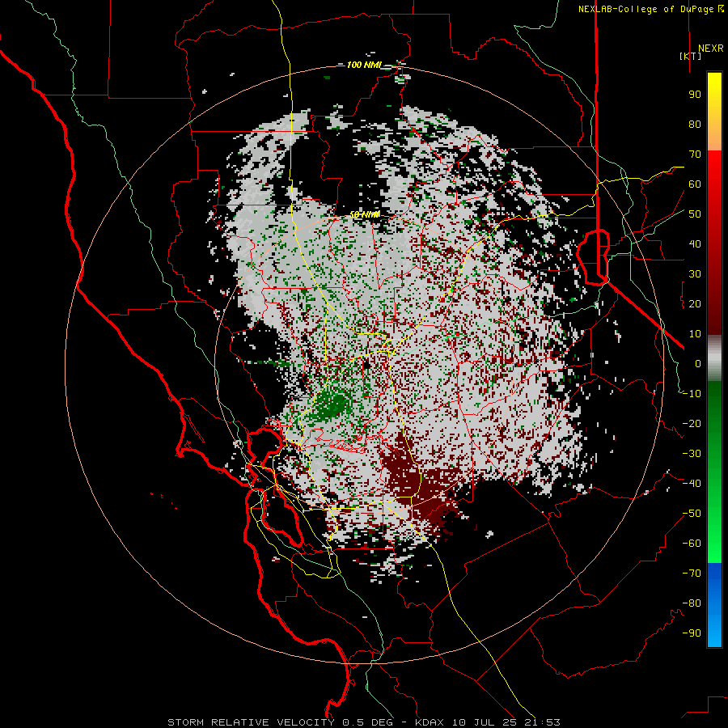Viewport: 728px width, 728px height.
Task: Click the -10 knot scale label
Action: (692, 394)
